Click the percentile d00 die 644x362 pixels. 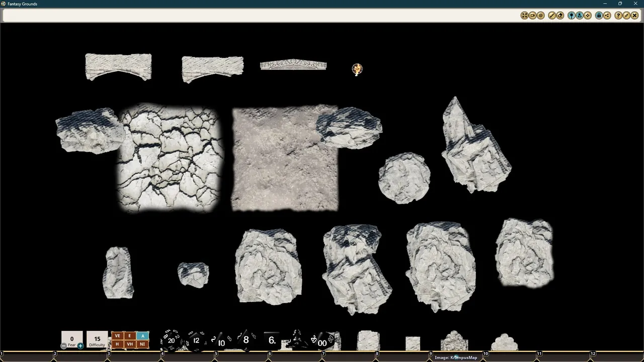coord(322,342)
